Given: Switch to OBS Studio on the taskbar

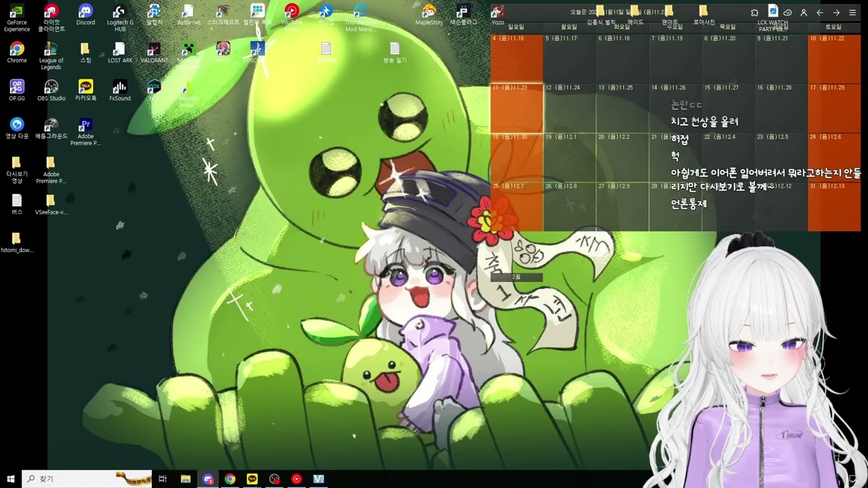Looking at the screenshot, I should (x=274, y=479).
